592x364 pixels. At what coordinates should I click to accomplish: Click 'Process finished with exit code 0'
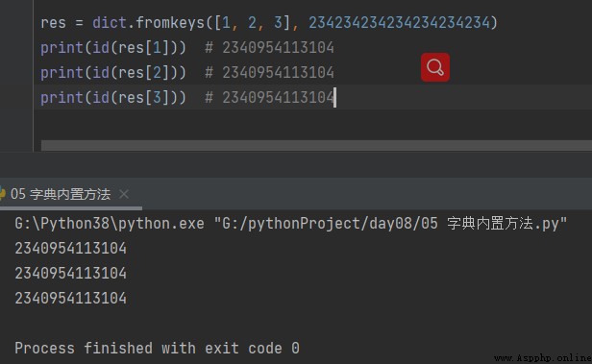157,348
